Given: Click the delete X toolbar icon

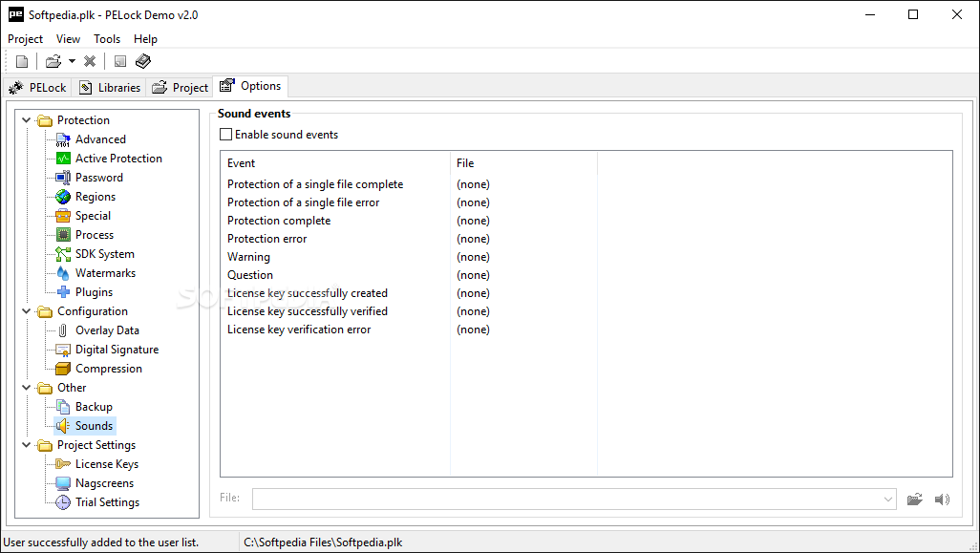Looking at the screenshot, I should [90, 61].
